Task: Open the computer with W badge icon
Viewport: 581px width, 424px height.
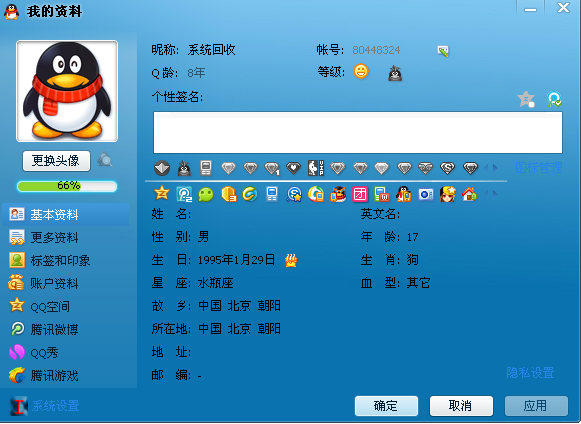Action: 382,194
